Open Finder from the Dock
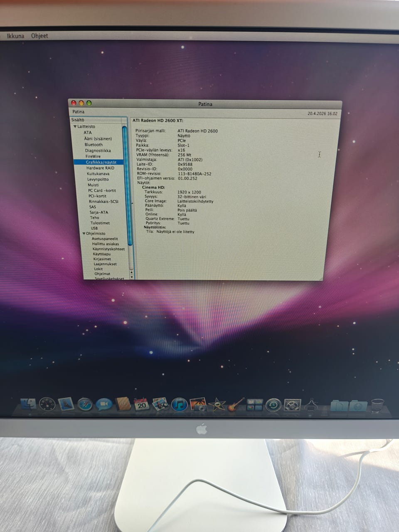This screenshot has height=532, width=399. [x=28, y=404]
